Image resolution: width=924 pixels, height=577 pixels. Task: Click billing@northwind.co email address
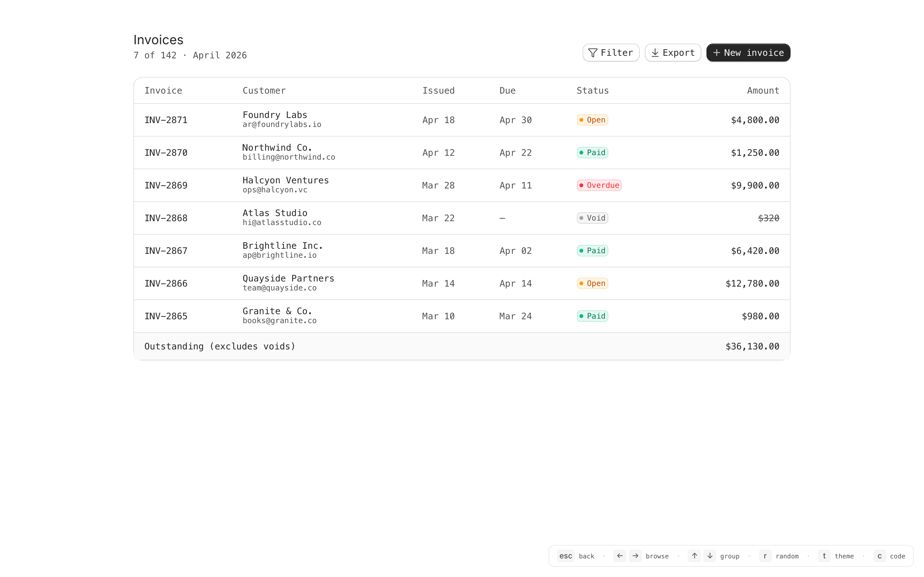[x=289, y=157]
